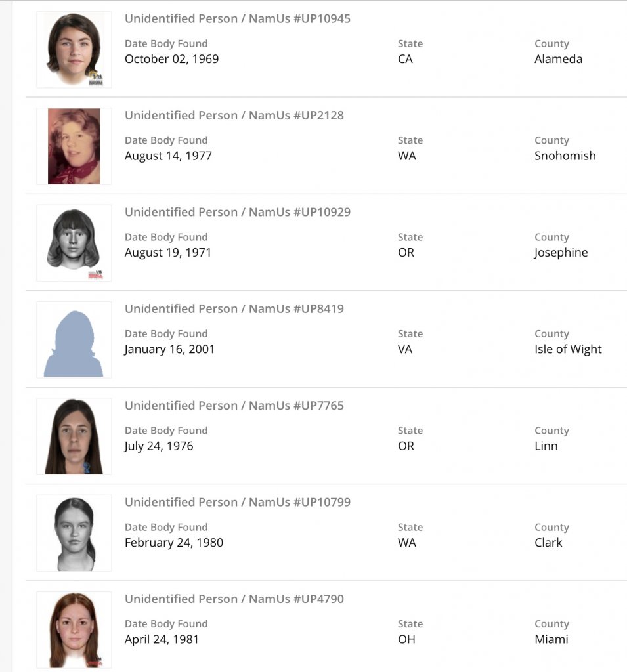Click the grayscale sketch for case #UP10799
This screenshot has width=627, height=672.
coord(74,533)
